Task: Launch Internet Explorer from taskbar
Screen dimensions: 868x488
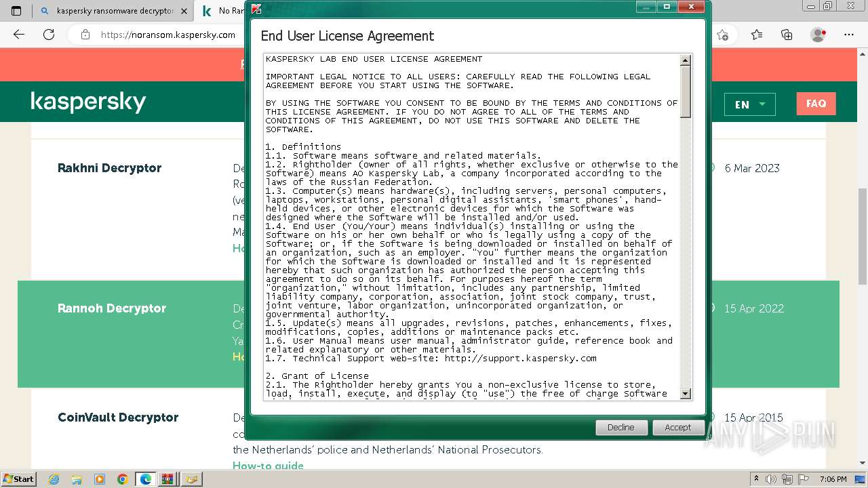Action: (54, 479)
